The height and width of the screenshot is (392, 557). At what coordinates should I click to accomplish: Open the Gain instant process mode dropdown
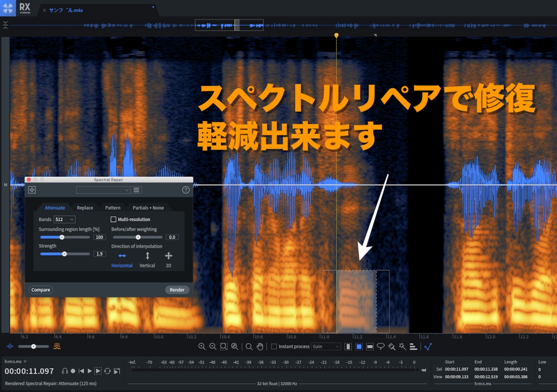coord(326,347)
